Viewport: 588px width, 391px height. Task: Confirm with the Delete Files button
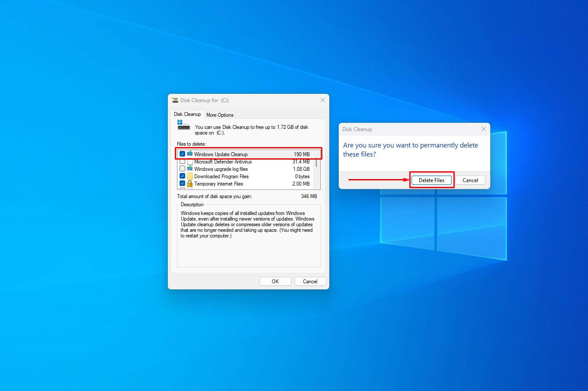pos(431,180)
